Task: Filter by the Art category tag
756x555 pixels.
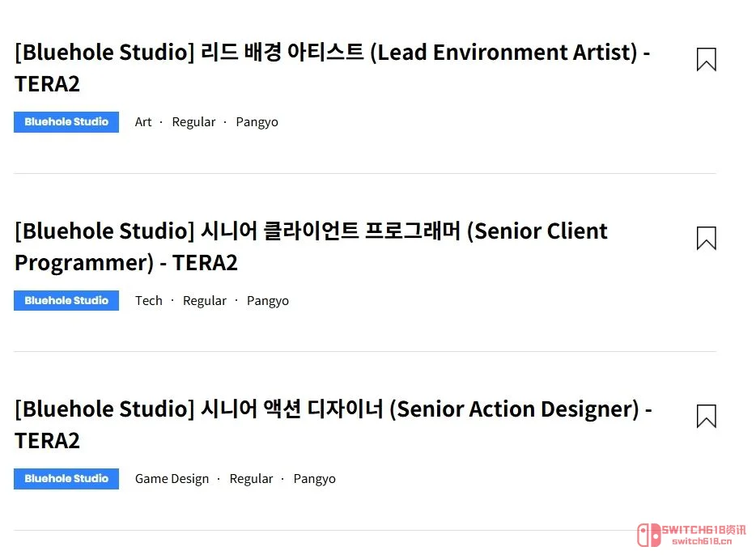Action: click(x=143, y=121)
